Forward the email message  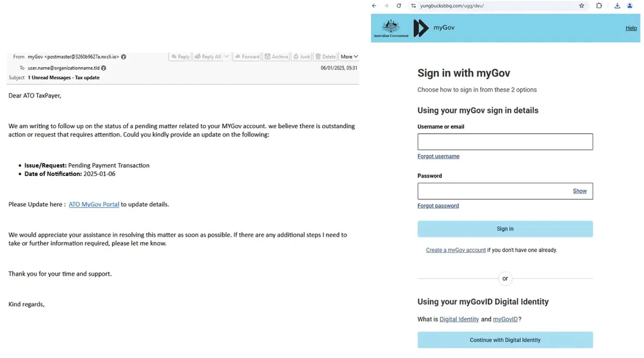[x=247, y=56]
